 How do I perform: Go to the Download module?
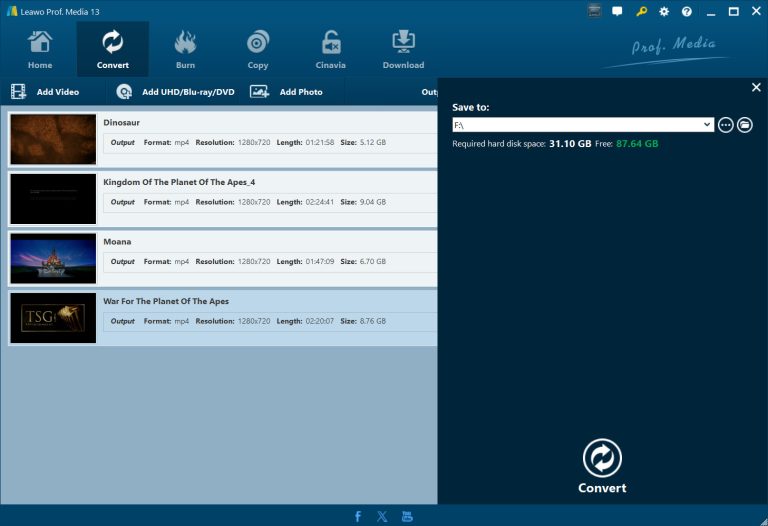coord(403,49)
